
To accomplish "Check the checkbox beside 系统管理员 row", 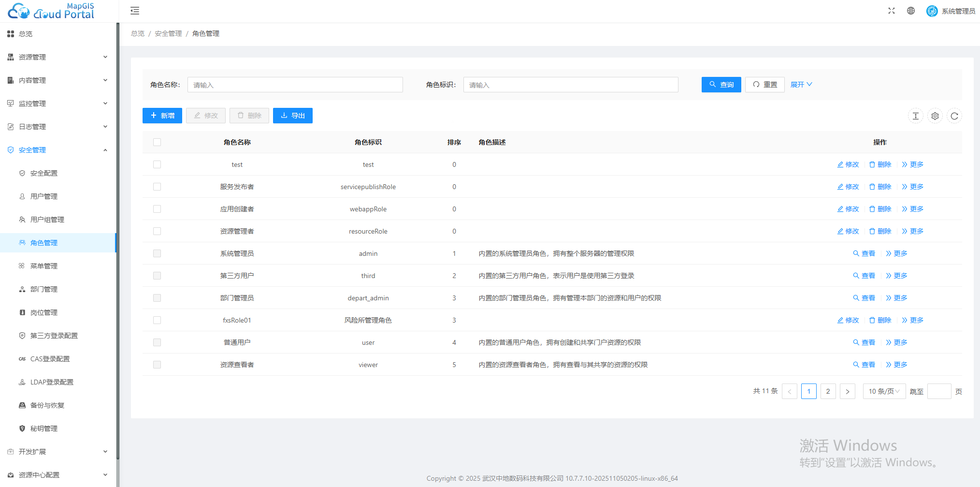I will point(157,253).
